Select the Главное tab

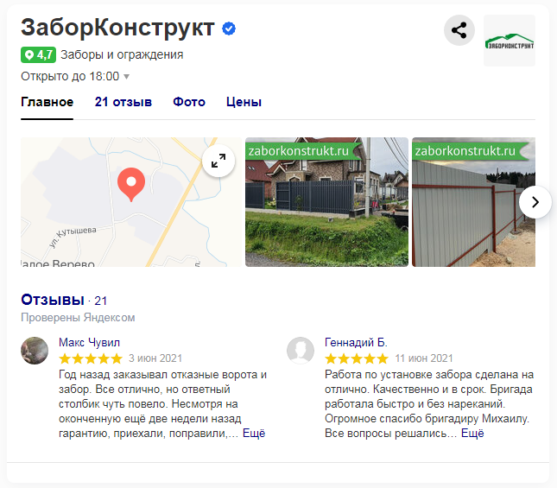click(x=47, y=102)
